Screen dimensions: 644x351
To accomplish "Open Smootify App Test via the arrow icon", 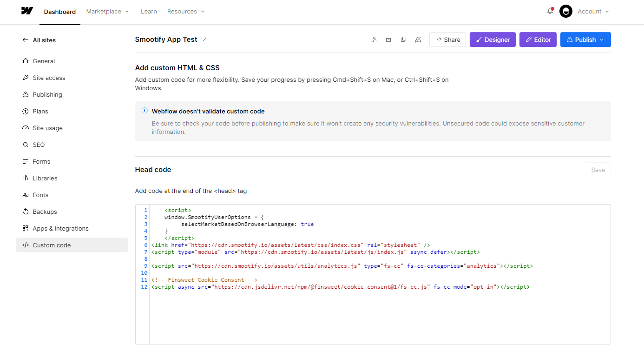I will point(204,39).
